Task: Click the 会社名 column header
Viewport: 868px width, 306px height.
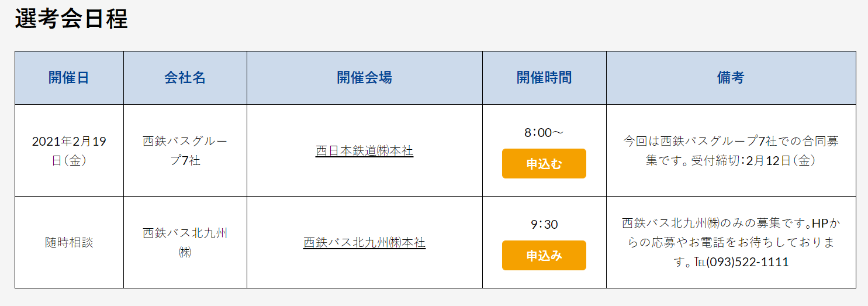Action: click(185, 78)
